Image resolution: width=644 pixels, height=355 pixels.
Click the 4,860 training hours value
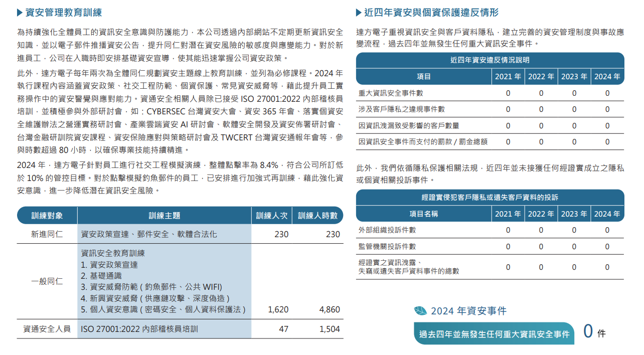pos(330,310)
